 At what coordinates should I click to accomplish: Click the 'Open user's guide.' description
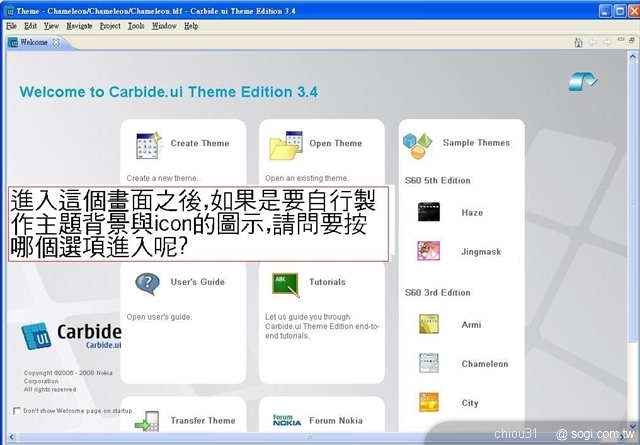[159, 317]
